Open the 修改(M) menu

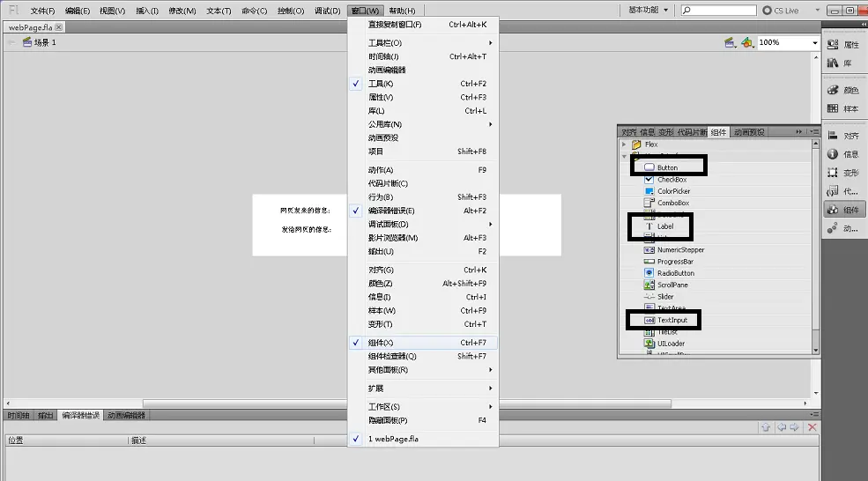coord(182,11)
